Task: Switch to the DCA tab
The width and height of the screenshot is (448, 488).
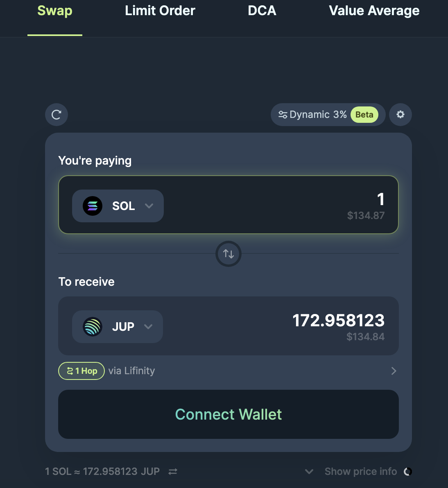Action: (x=262, y=11)
